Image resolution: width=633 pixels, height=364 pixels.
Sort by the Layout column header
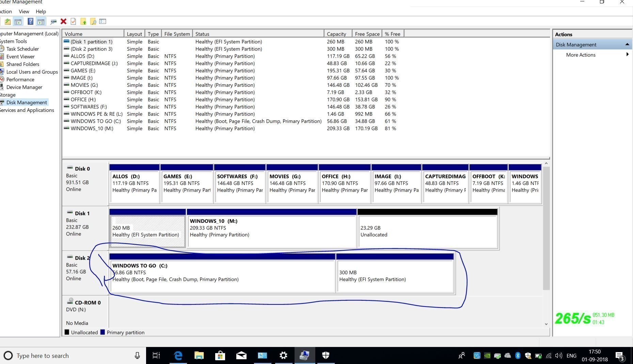tap(134, 34)
